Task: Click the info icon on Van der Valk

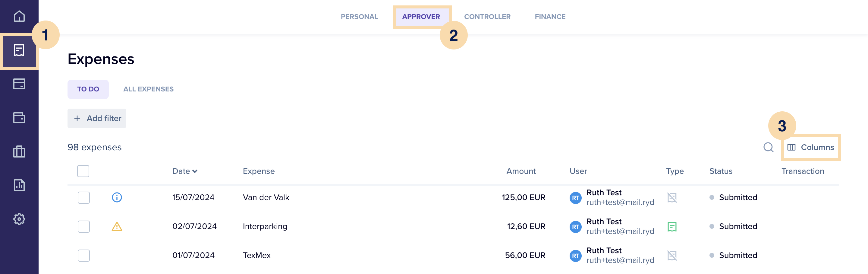Action: 117,197
